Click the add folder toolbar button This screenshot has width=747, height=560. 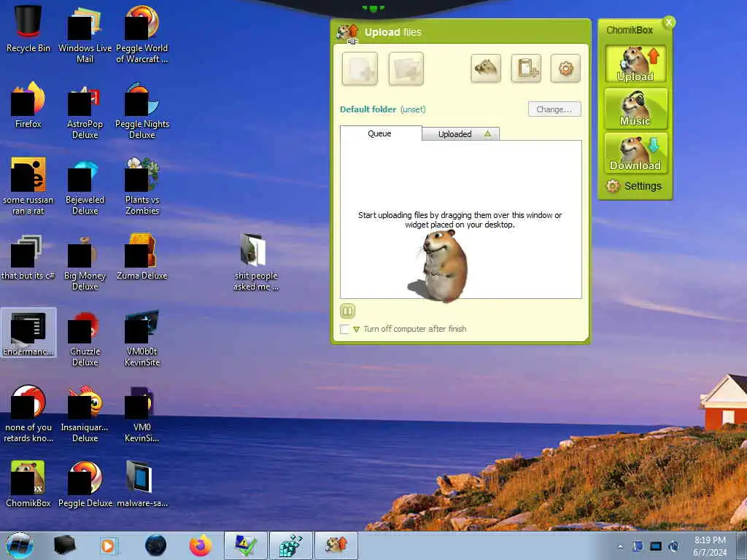click(406, 69)
